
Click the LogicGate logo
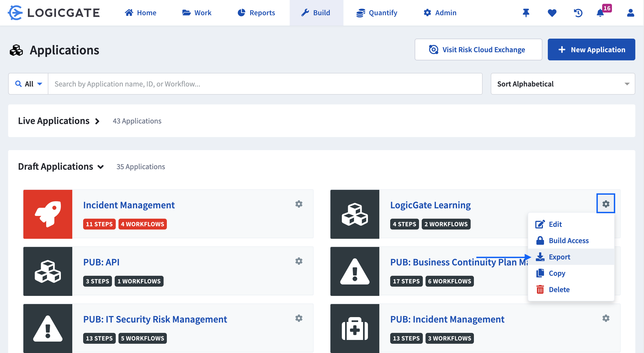click(x=54, y=13)
